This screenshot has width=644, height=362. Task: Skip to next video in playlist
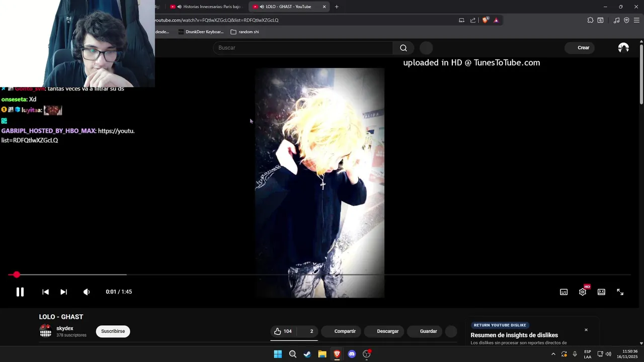[63, 292]
